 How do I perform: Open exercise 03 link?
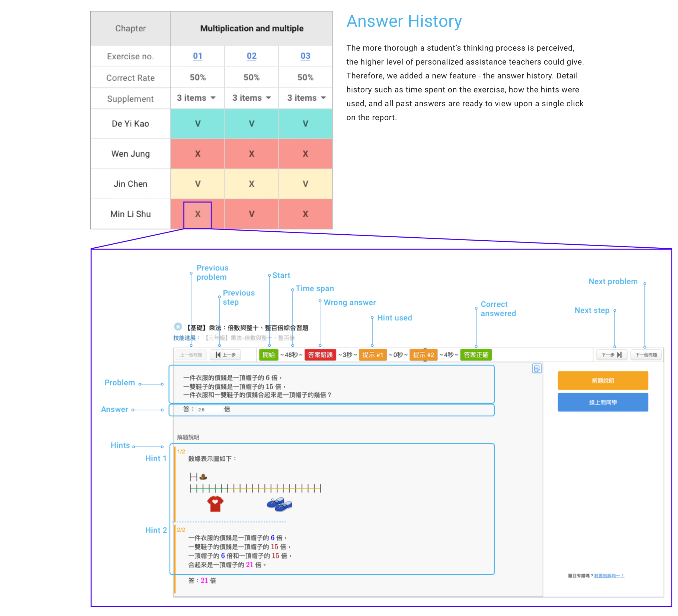305,56
